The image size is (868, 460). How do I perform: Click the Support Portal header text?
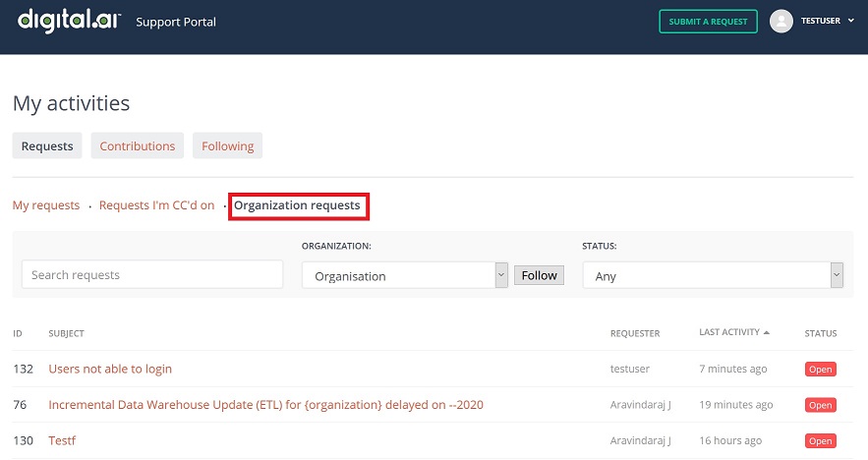(176, 22)
